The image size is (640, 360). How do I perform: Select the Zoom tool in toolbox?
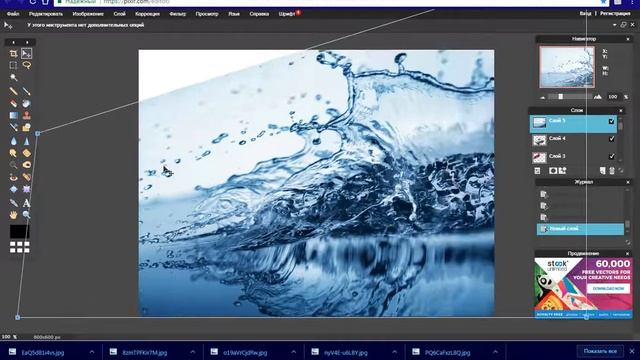(27, 215)
